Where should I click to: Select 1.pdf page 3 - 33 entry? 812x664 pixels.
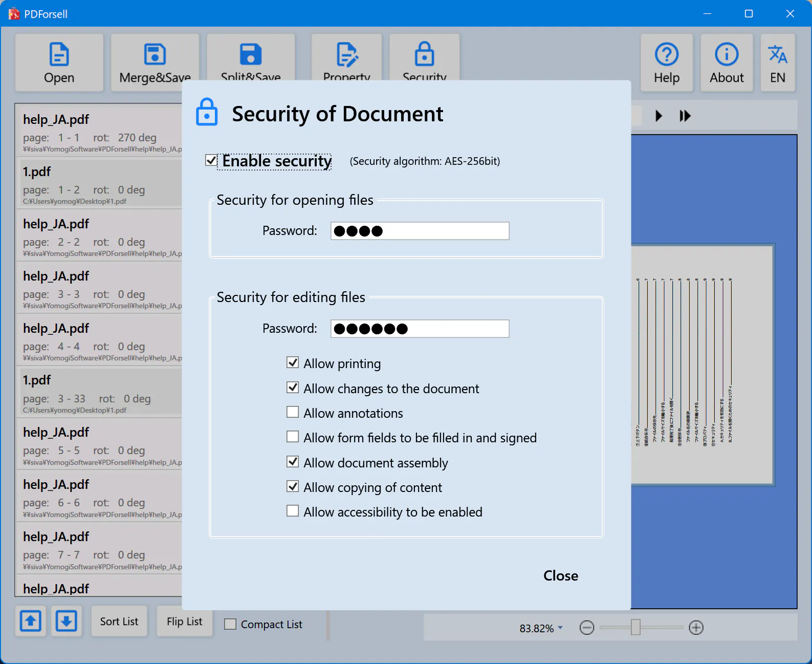pyautogui.click(x=100, y=392)
